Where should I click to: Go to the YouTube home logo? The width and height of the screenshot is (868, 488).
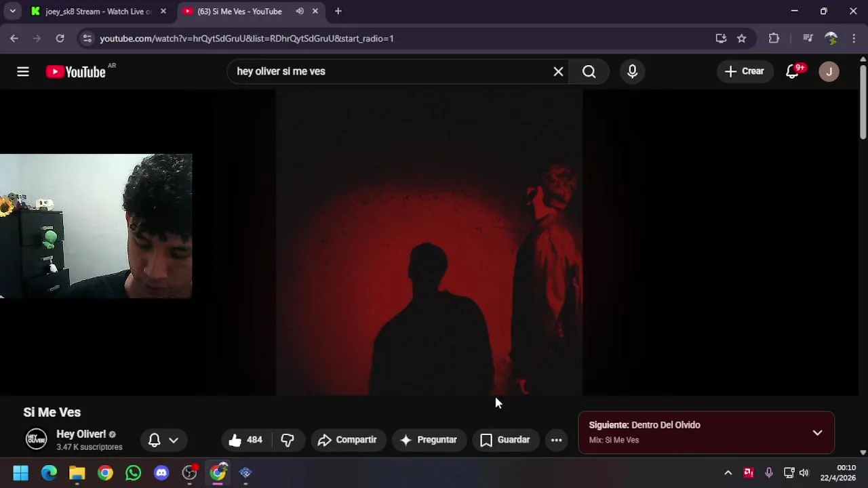click(x=76, y=72)
